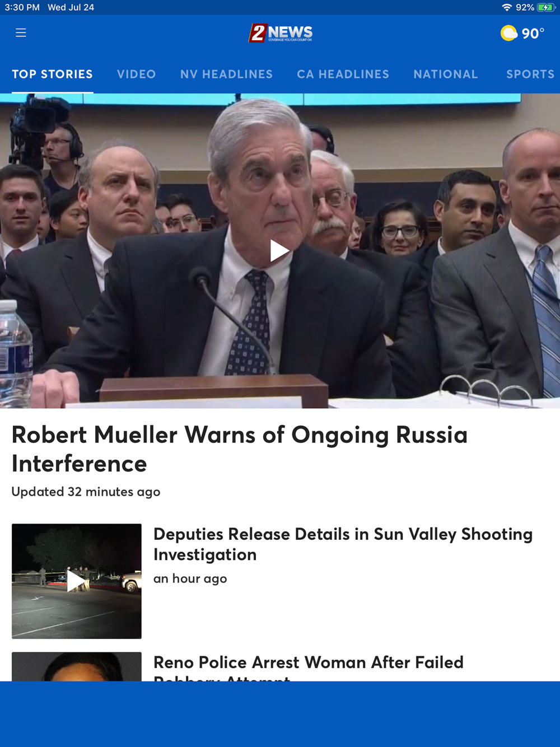
Task: Play the Robert Mueller hearing video
Action: pyautogui.click(x=279, y=251)
